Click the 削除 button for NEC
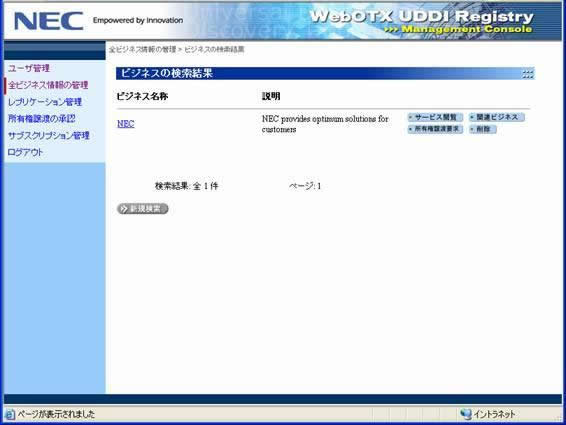Viewport: 566px width, 425px height. tap(483, 129)
